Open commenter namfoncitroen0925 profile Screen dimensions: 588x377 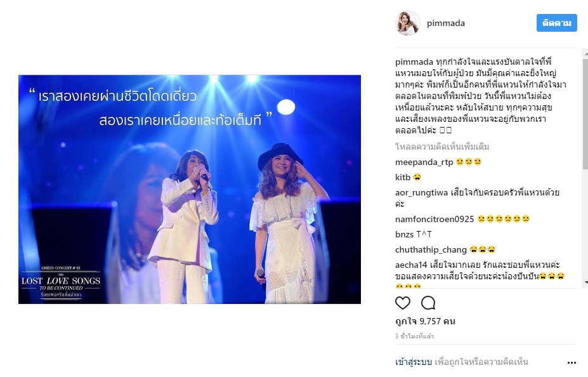pyautogui.click(x=434, y=219)
